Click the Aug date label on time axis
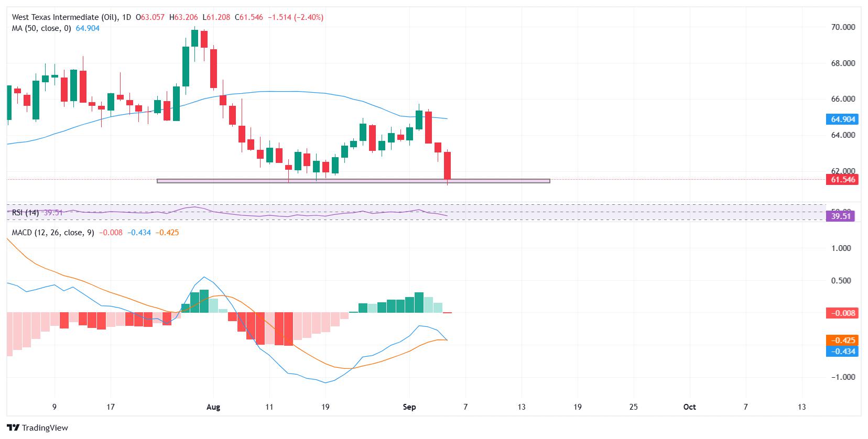 tap(213, 407)
